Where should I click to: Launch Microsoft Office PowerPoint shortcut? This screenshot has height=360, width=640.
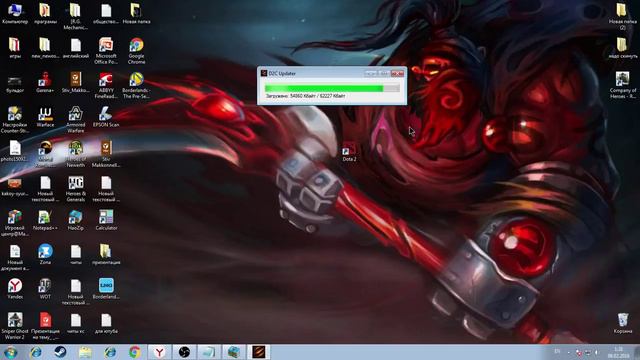pos(106,50)
